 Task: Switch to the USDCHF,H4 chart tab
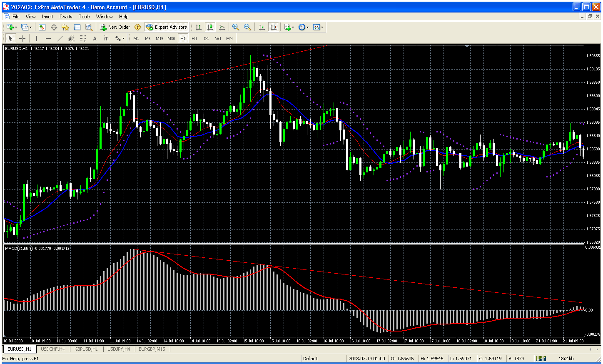(x=53, y=349)
